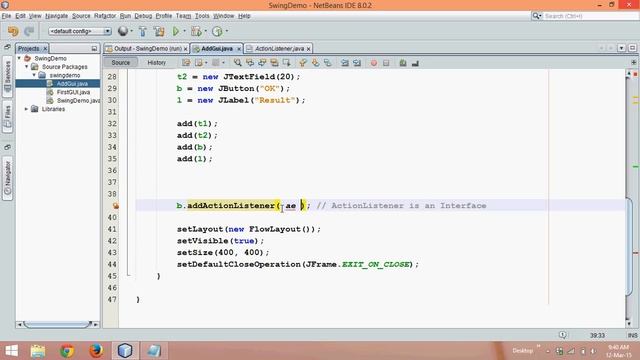Click the Toggle Bookmark icon
The height and width of the screenshot is (360, 640).
point(327,63)
